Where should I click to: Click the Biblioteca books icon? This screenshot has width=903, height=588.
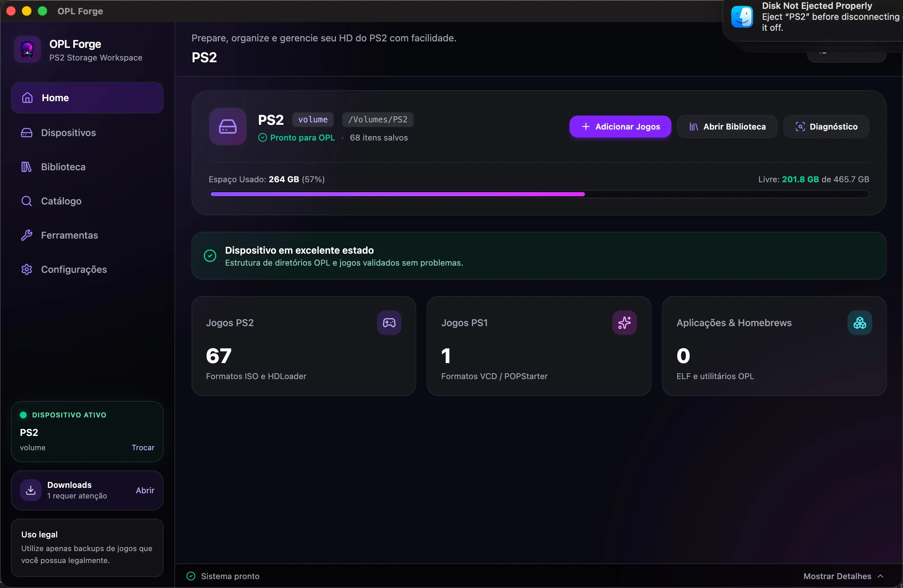coord(27,167)
